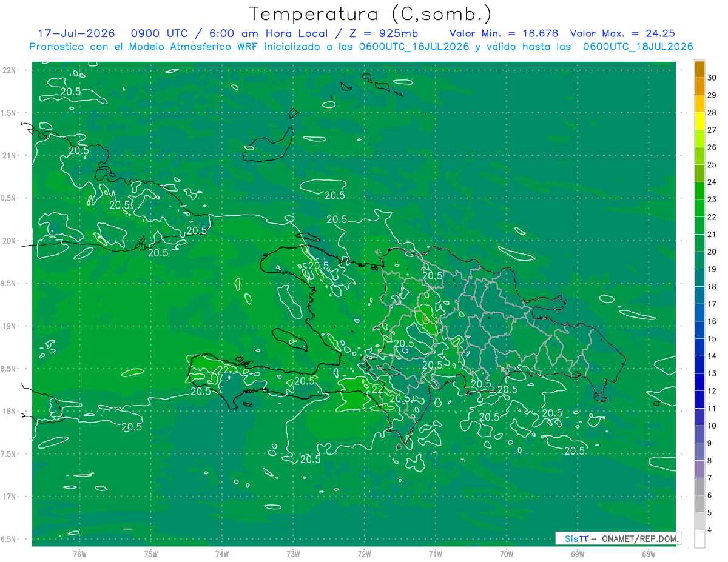This screenshot has height=562, width=728.
Task: Pick the teal swatch between 18 and 19
Action: 699,278
